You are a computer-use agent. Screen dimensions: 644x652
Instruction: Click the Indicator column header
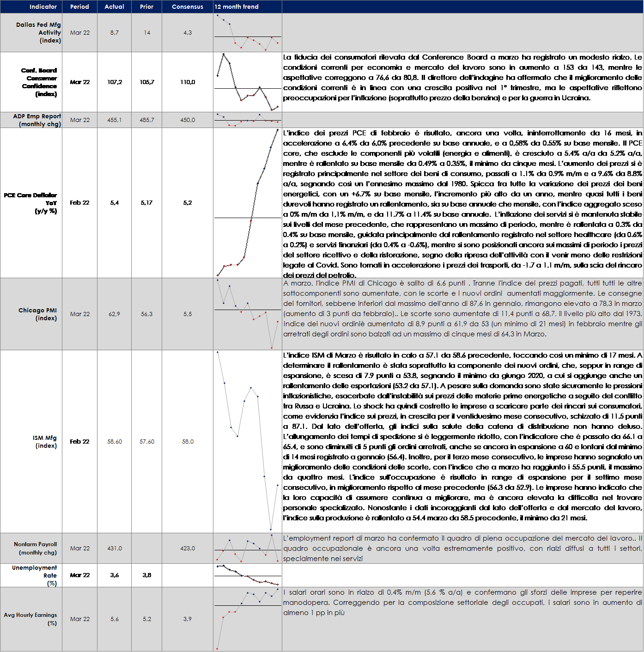43,7
